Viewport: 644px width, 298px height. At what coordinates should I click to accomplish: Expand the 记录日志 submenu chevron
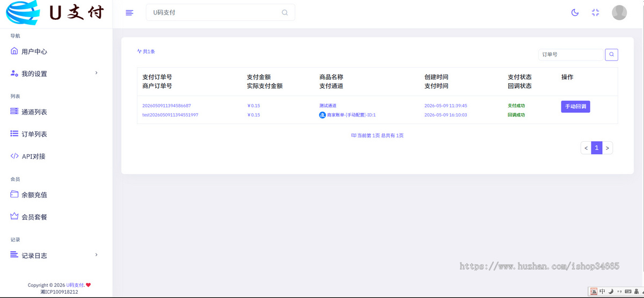point(96,254)
